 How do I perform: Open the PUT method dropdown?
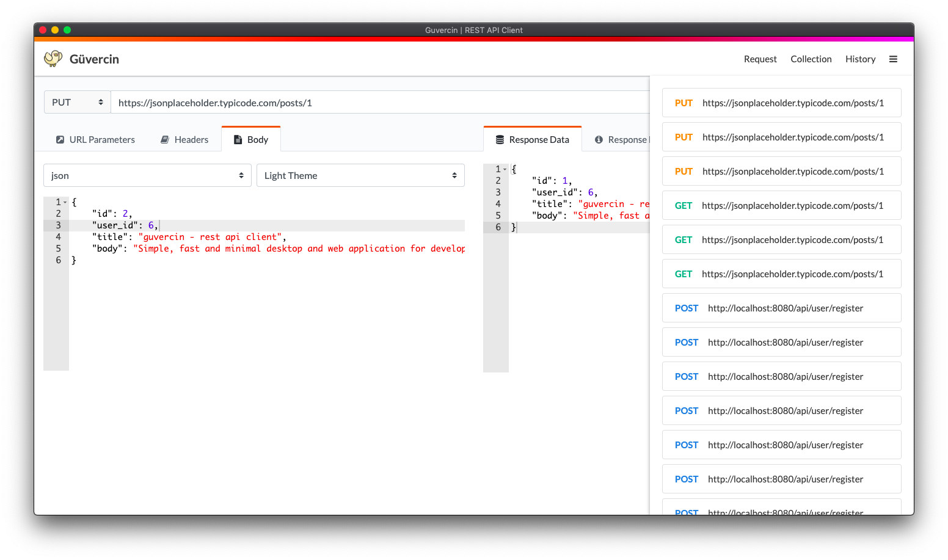click(x=77, y=103)
